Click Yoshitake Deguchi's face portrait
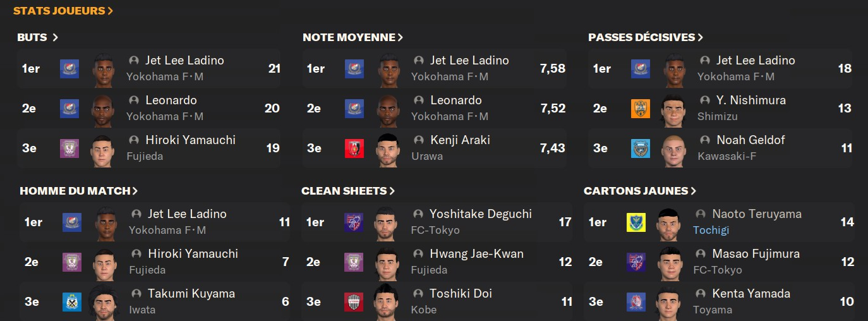868x321 pixels. (385, 222)
